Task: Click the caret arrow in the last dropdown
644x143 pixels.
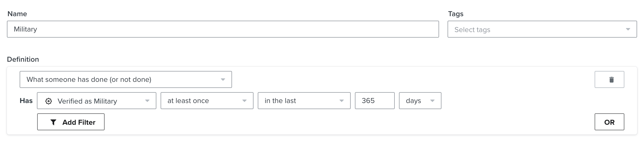Action: coord(342,101)
